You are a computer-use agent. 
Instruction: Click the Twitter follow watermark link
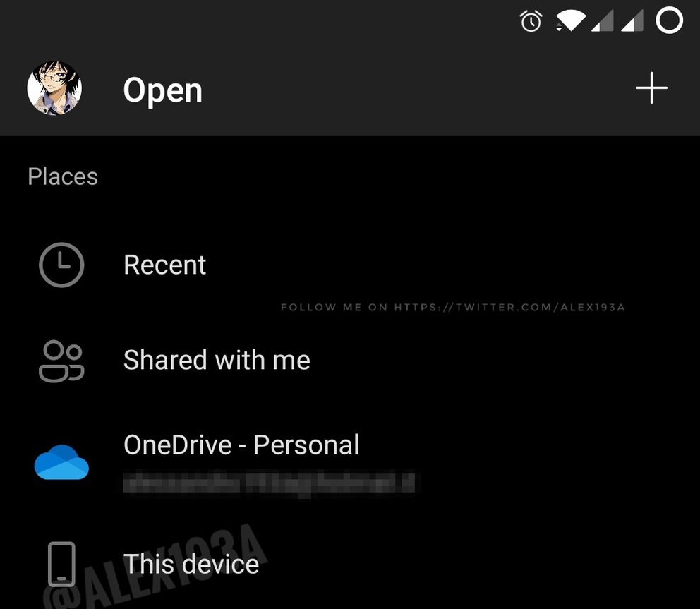pos(453,307)
